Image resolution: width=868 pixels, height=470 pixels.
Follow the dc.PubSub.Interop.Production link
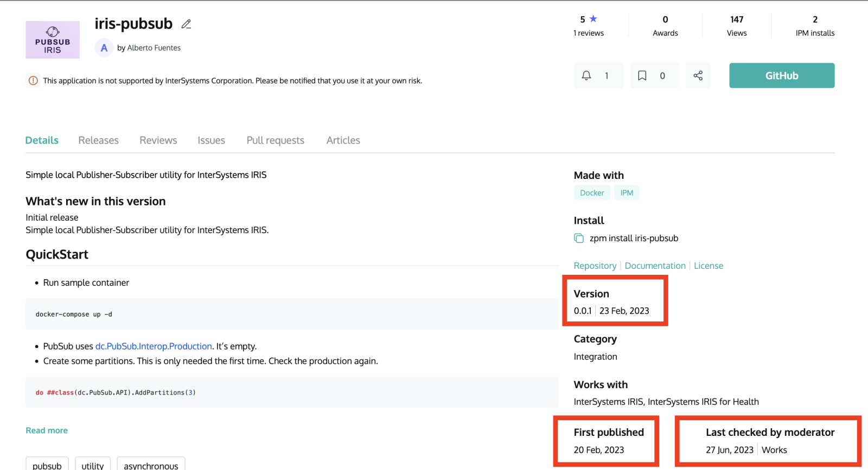point(154,346)
